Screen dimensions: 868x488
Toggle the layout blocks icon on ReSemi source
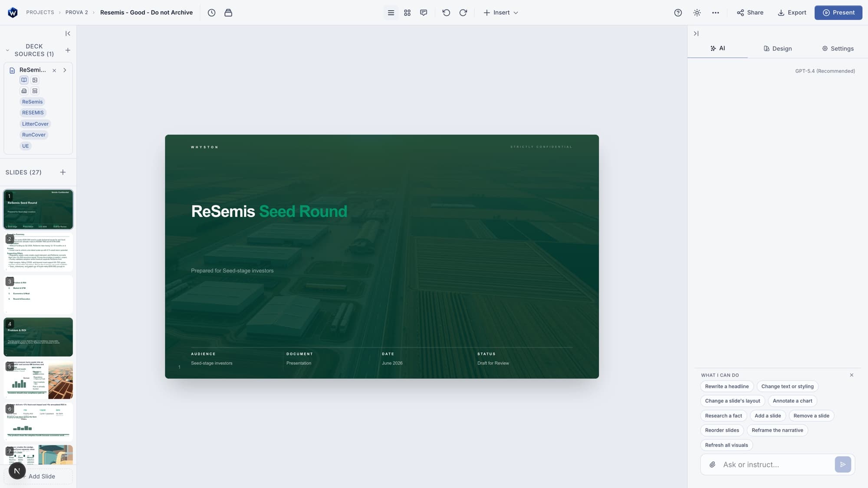35,91
